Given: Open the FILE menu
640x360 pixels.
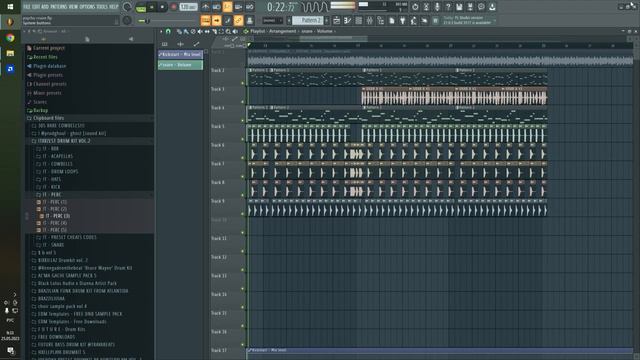Looking at the screenshot, I should (27, 7).
